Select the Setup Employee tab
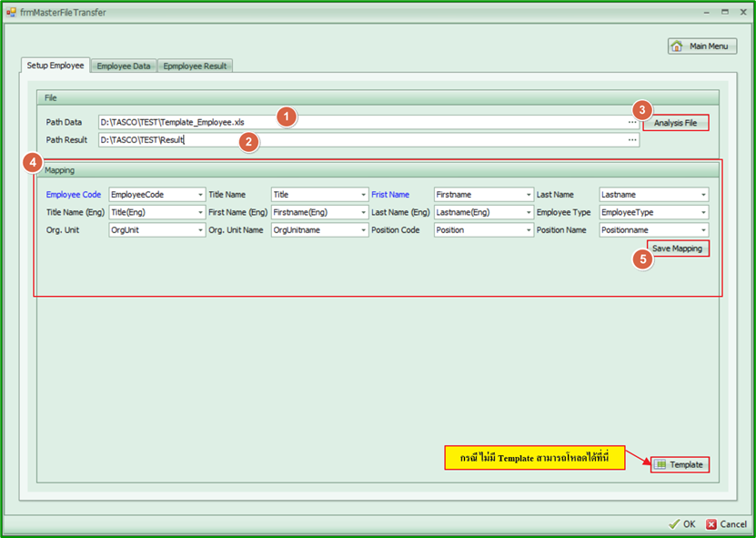This screenshot has width=756, height=538. click(55, 66)
